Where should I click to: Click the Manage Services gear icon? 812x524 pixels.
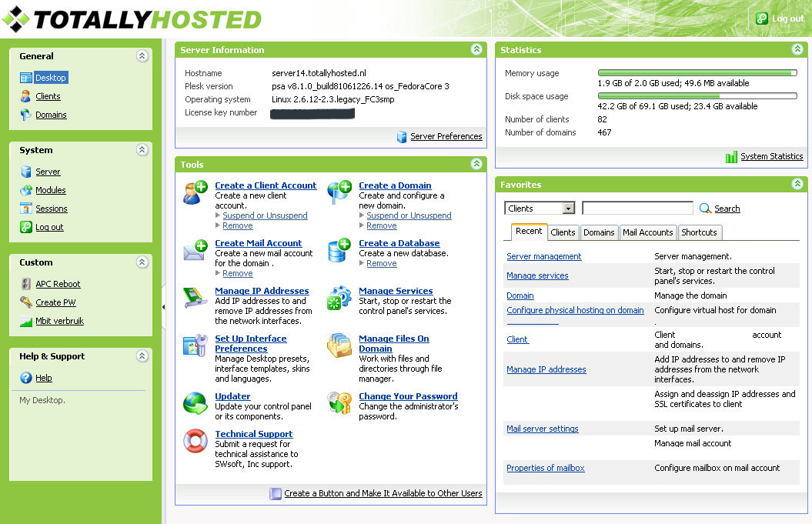tap(339, 298)
